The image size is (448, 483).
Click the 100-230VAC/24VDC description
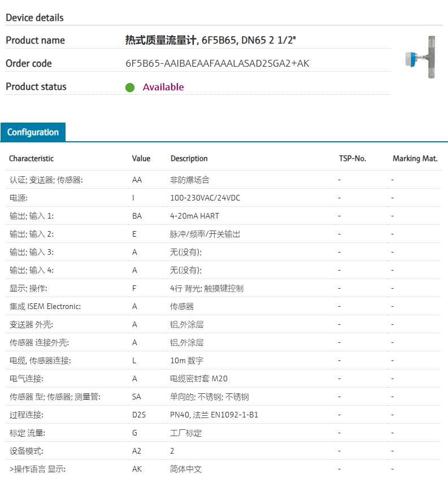[x=205, y=198]
